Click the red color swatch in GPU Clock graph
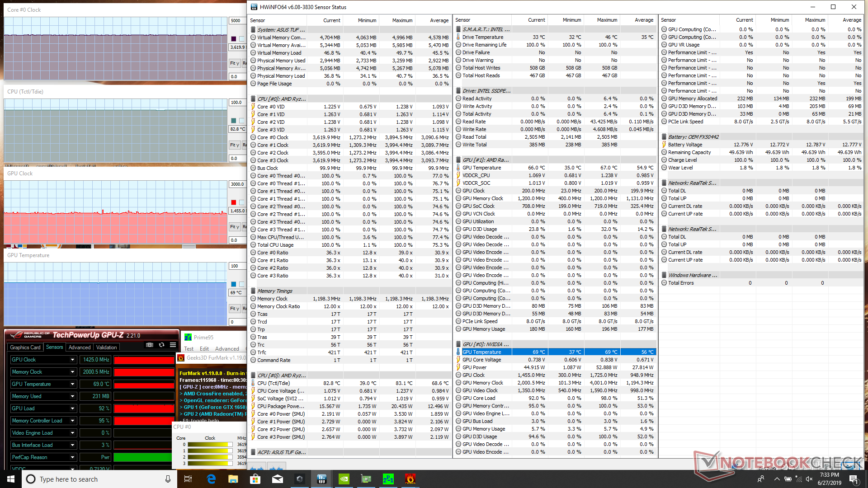Viewport: 868px width, 488px height. click(x=234, y=202)
